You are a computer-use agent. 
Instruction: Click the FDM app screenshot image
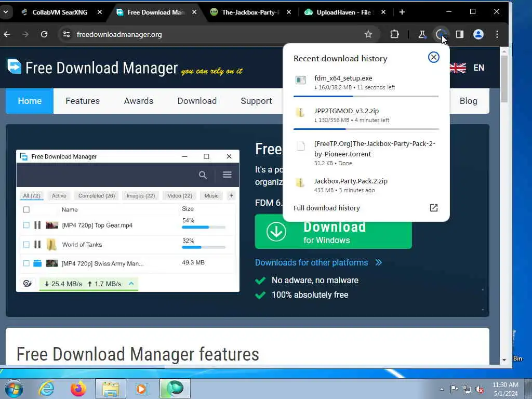(x=128, y=221)
